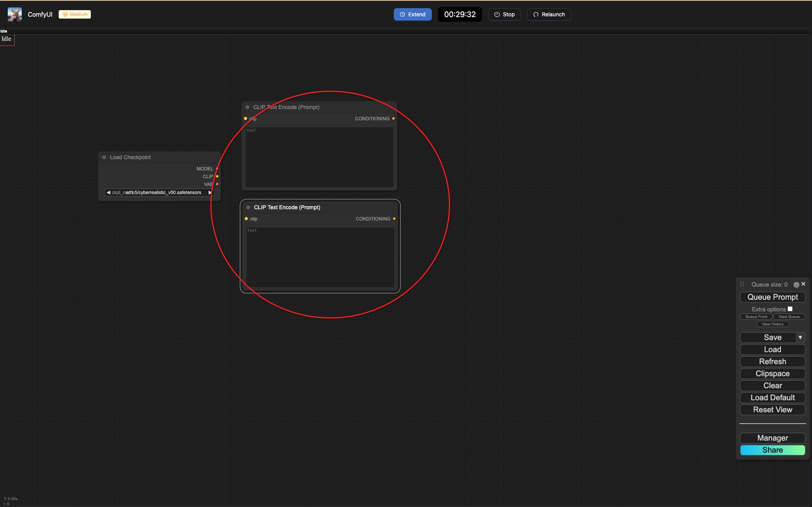
Task: Click the clip input dot on the lower CLIP node
Action: [x=246, y=219]
